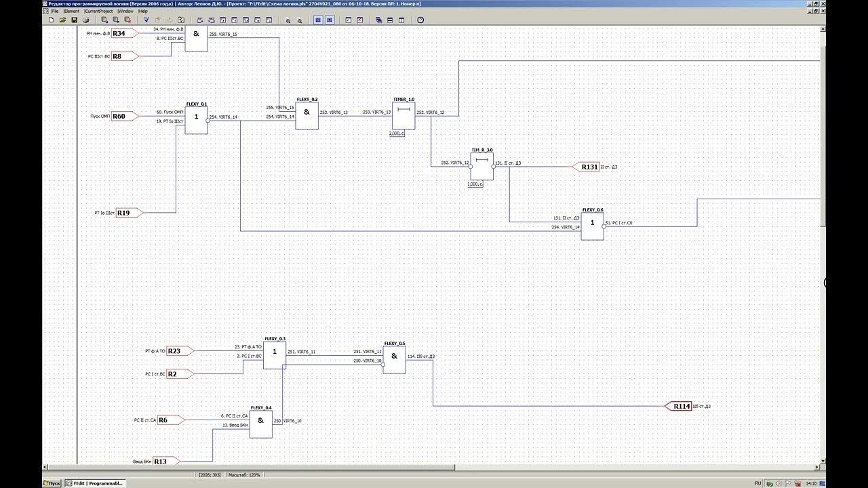Click the document icon in menu bar
The width and height of the screenshot is (868, 488).
pos(45,12)
